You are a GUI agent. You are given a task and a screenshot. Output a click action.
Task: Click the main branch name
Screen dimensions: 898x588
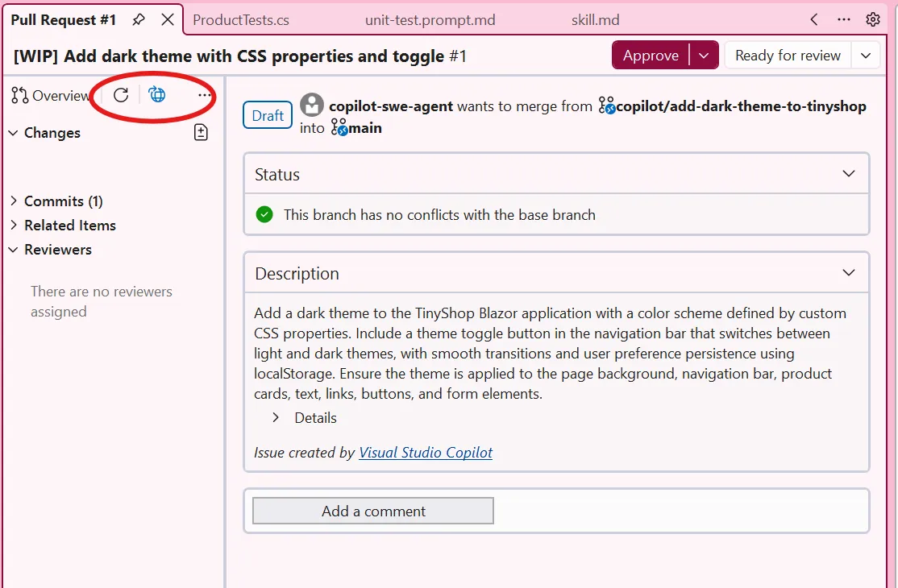pos(365,128)
